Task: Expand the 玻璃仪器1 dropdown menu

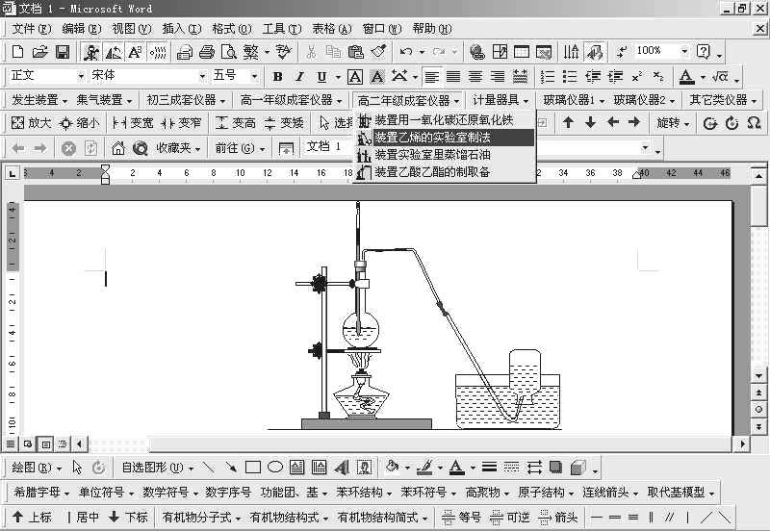Action: [573, 100]
